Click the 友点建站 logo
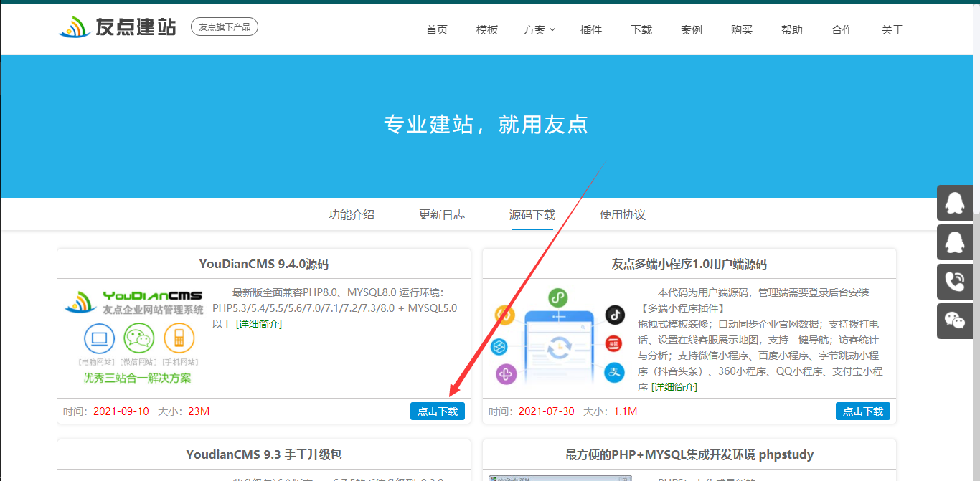 [117, 27]
